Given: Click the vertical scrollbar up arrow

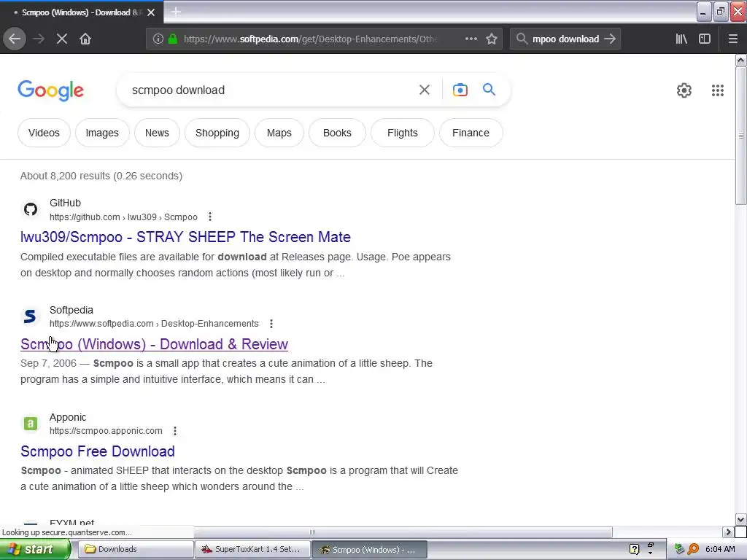Looking at the screenshot, I should [x=741, y=60].
